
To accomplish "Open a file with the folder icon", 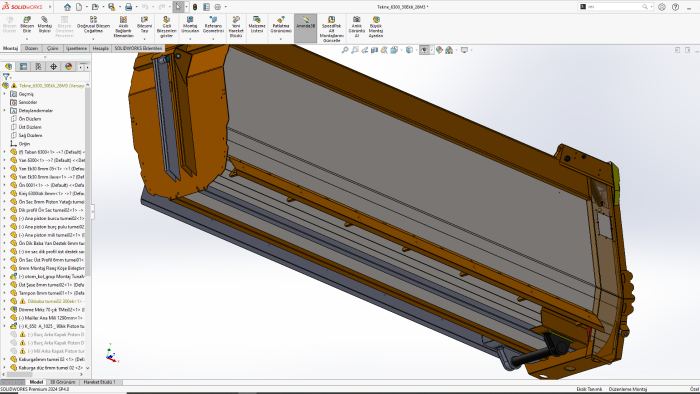I will point(95,7).
